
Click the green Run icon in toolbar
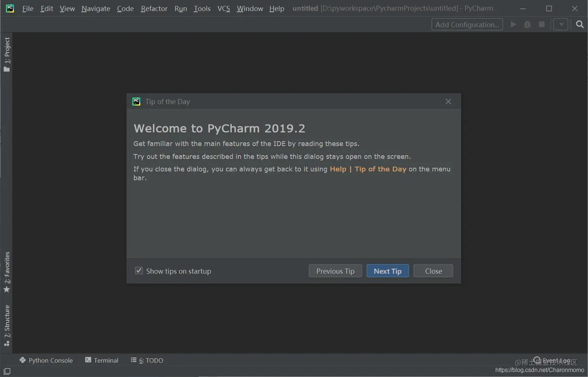coord(513,25)
